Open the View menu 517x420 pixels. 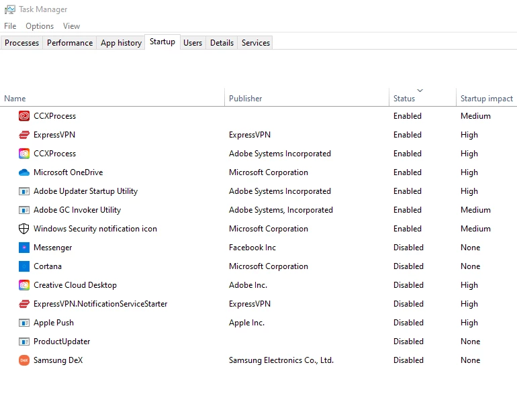pyautogui.click(x=72, y=26)
